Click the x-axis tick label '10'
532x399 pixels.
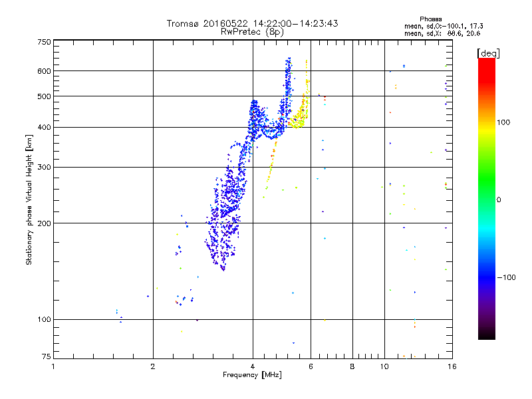click(384, 366)
